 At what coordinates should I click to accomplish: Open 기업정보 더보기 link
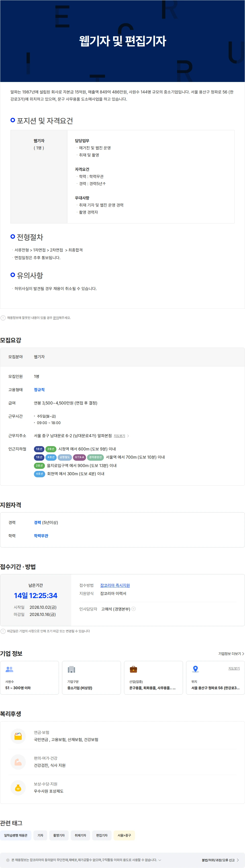pos(231,653)
